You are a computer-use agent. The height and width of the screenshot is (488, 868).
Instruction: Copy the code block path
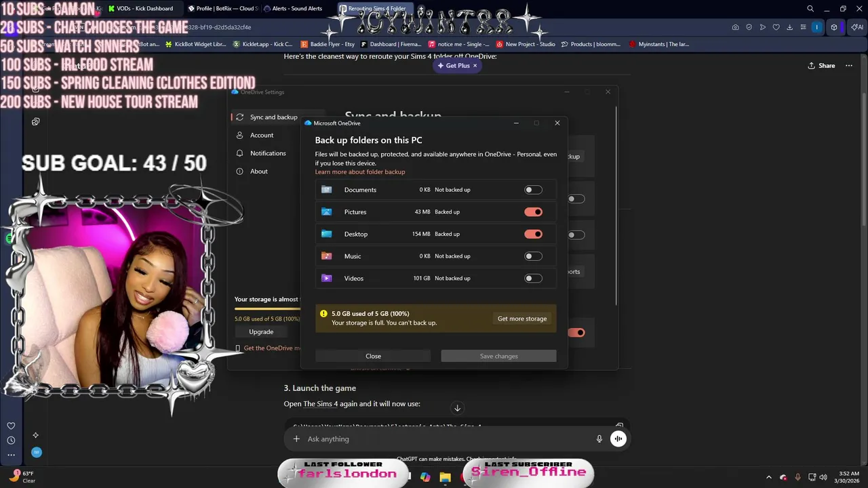coord(619,426)
